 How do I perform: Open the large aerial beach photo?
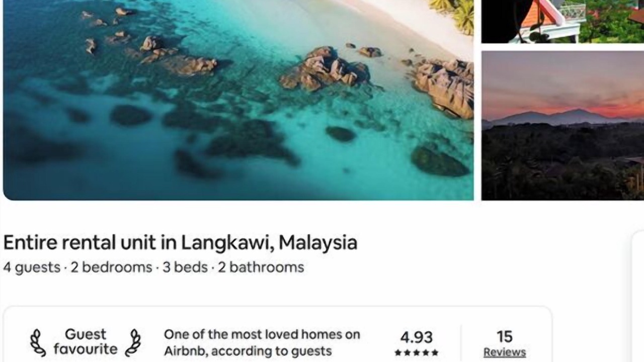coord(238,100)
